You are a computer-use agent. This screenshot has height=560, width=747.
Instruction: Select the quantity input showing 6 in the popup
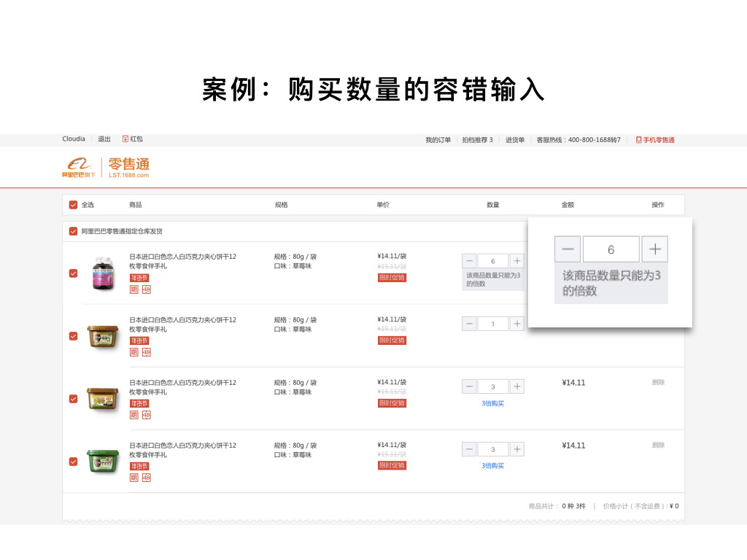(x=611, y=249)
